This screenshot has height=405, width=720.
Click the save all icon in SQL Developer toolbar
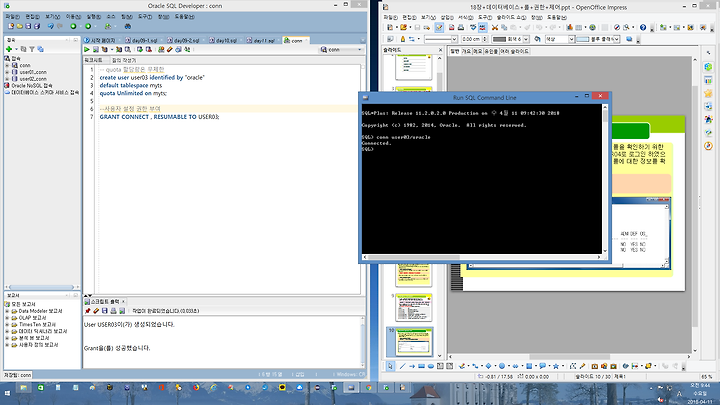37,26
